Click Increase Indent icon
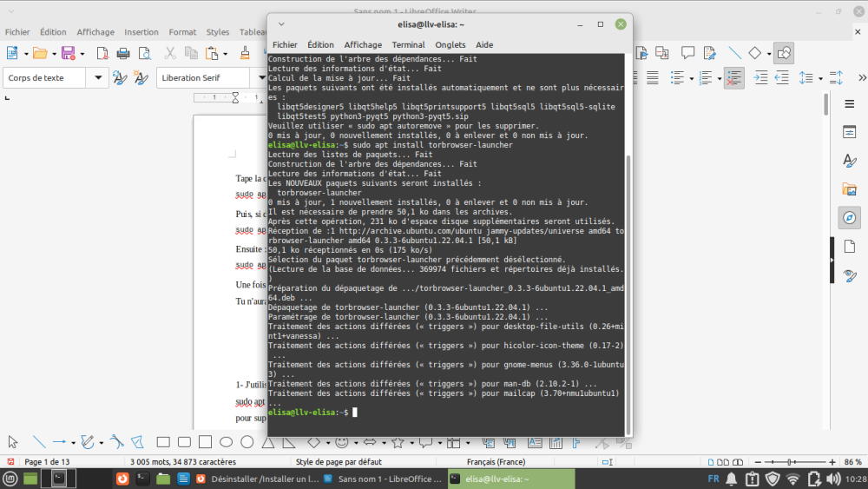Screen dimensions: 868x489 (759, 77)
